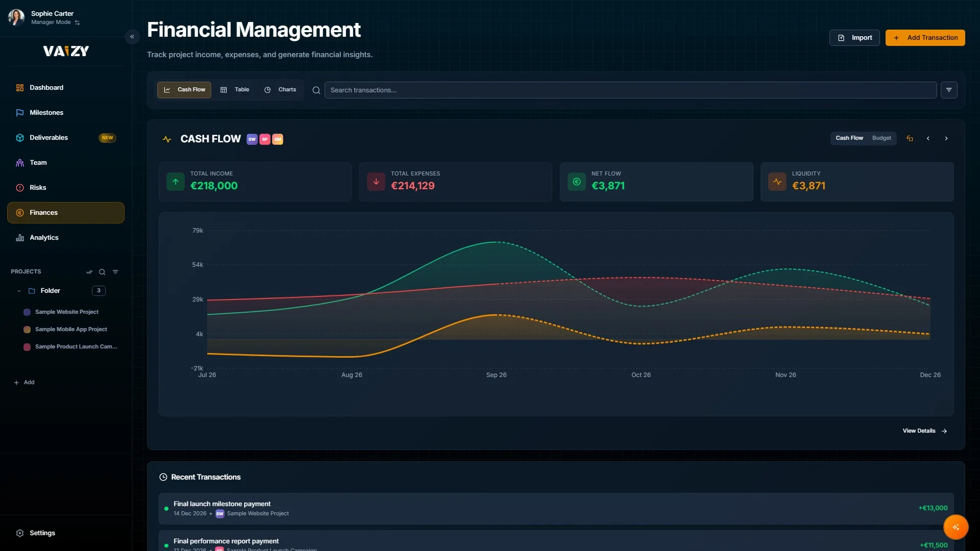
Task: Open Settings at sidebar bottom
Action: click(66, 533)
